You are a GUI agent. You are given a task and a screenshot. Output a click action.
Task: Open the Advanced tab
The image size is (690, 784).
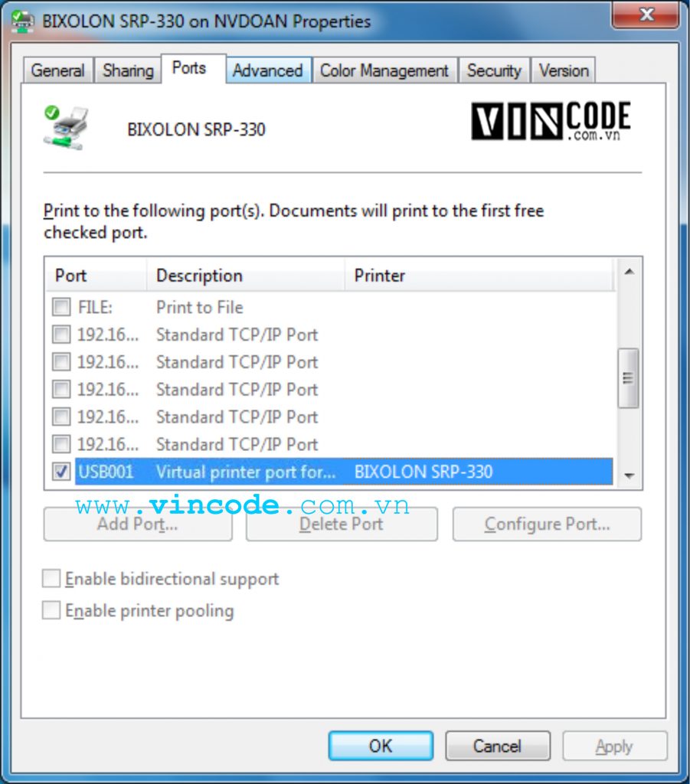click(x=268, y=70)
